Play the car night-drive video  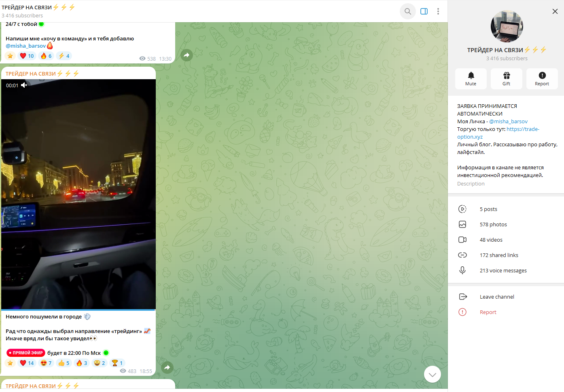click(x=78, y=194)
